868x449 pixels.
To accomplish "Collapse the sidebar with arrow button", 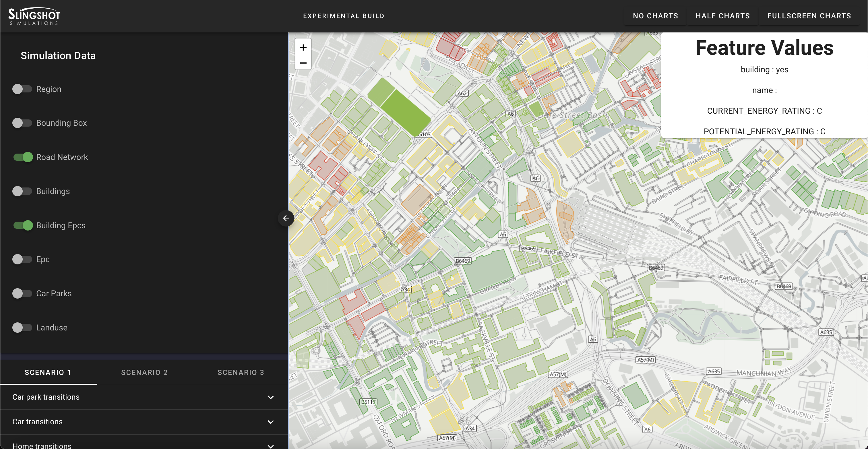I will click(286, 218).
